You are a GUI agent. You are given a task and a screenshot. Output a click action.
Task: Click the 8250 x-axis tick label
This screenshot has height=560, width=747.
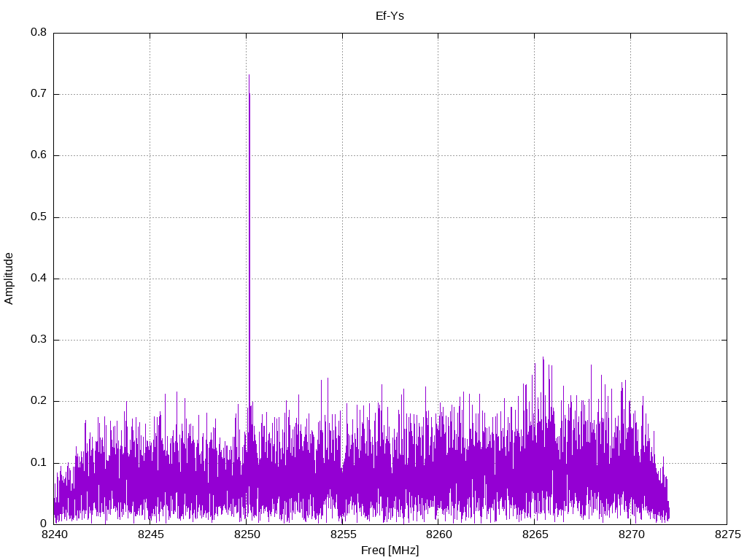coord(246,535)
